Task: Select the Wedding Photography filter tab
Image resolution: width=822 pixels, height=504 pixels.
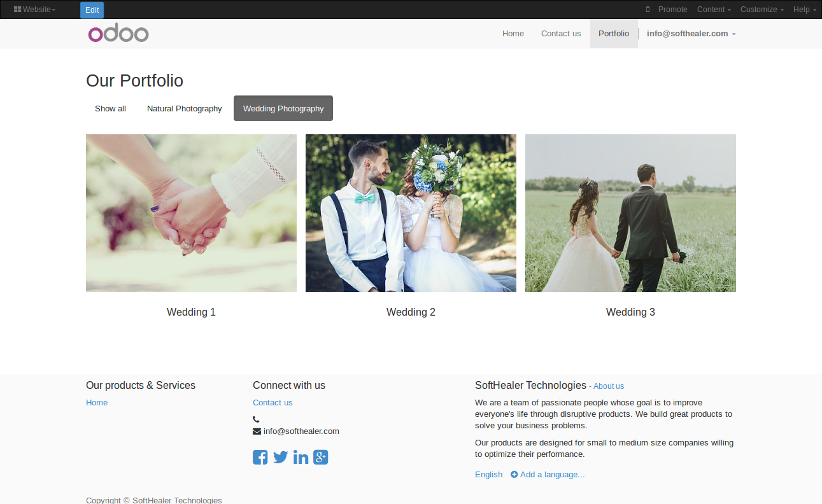Action: [283, 108]
